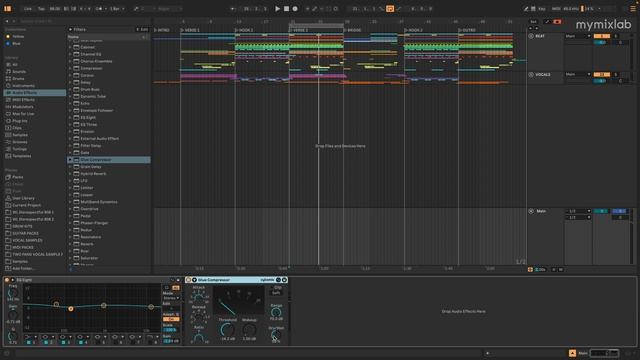Jump to the OUTRO locator
The image size is (640, 360).
pyautogui.click(x=467, y=30)
